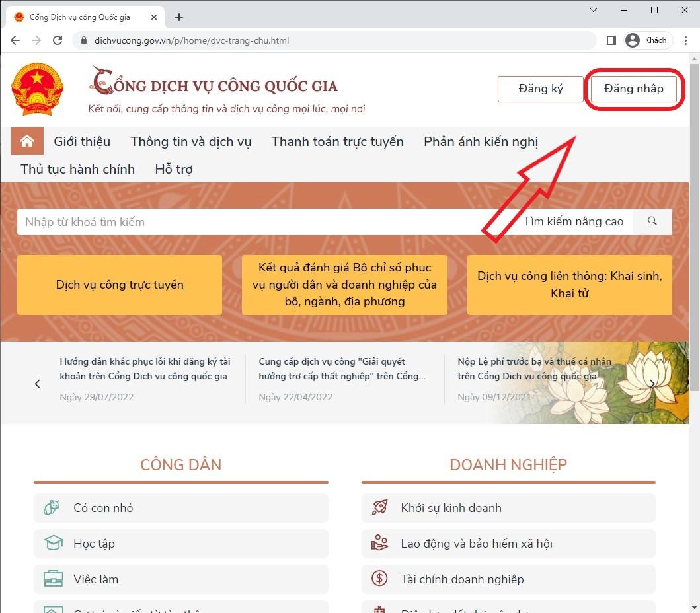The image size is (700, 613).
Task: Click the date Ngày 29/07/2022
Action: (x=97, y=397)
